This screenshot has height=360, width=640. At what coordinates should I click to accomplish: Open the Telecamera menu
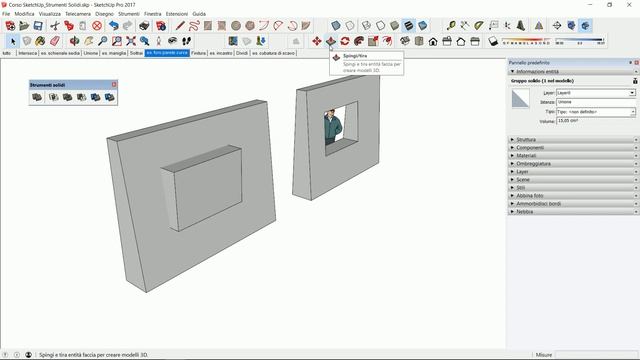click(78, 14)
